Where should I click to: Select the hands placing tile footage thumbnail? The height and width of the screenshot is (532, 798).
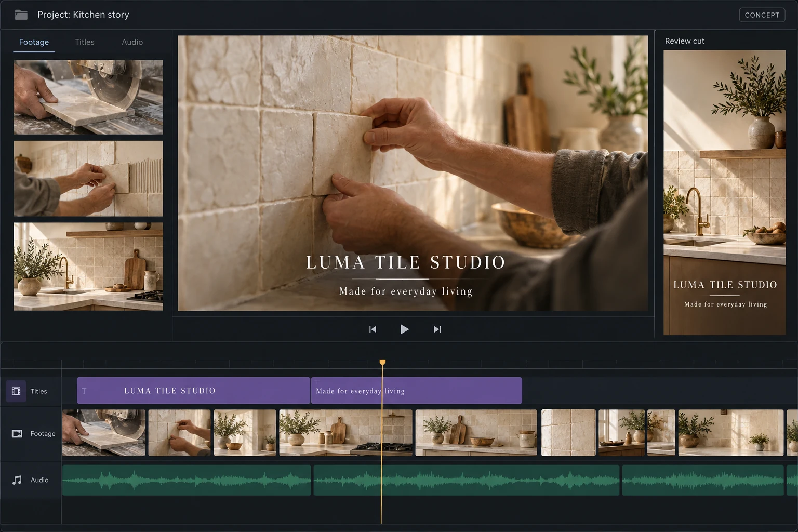(x=88, y=178)
